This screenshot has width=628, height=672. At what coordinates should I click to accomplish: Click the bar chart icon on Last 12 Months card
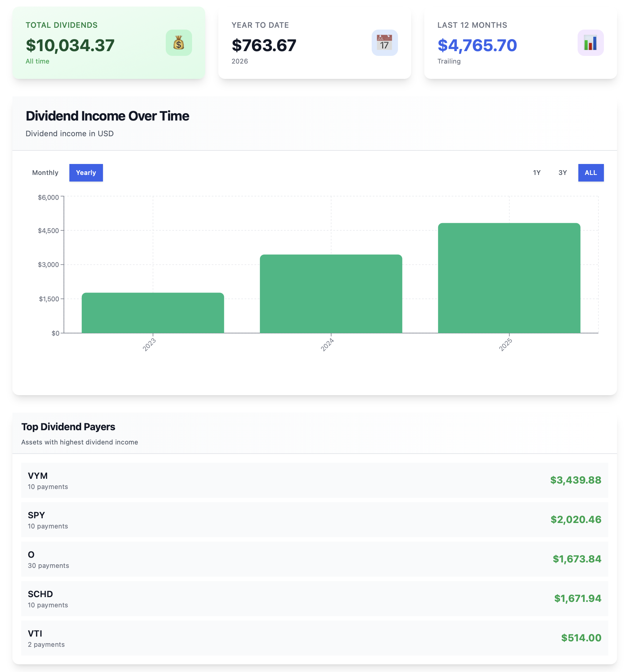click(590, 43)
